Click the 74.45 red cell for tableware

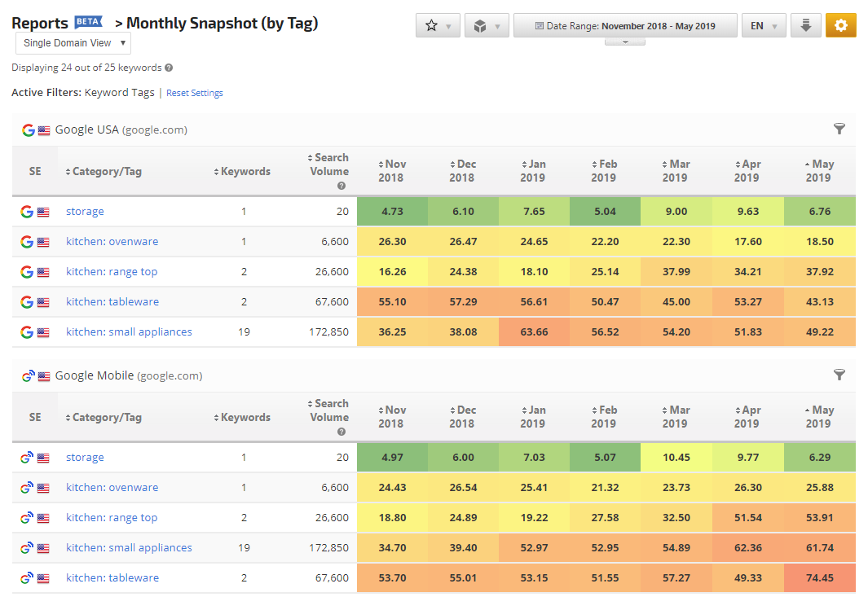(819, 578)
